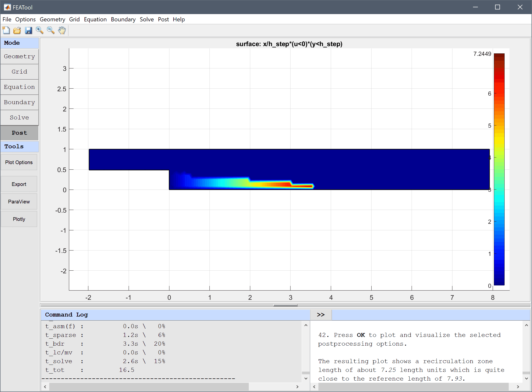Viewport: 532px width, 392px height.
Task: Click the Plotly button
Action: click(x=19, y=219)
